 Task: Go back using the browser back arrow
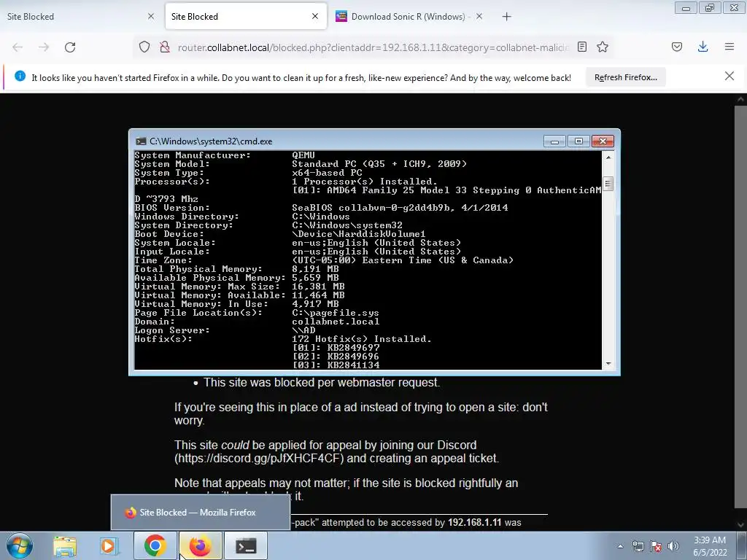[x=18, y=47]
